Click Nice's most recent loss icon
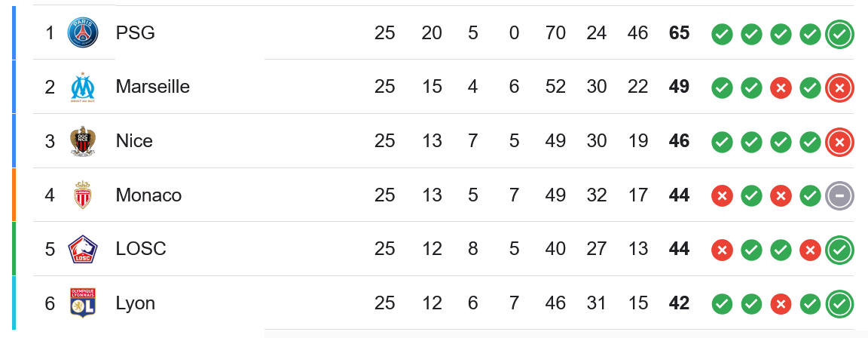Image resolution: width=868 pixels, height=338 pixels. point(839,143)
